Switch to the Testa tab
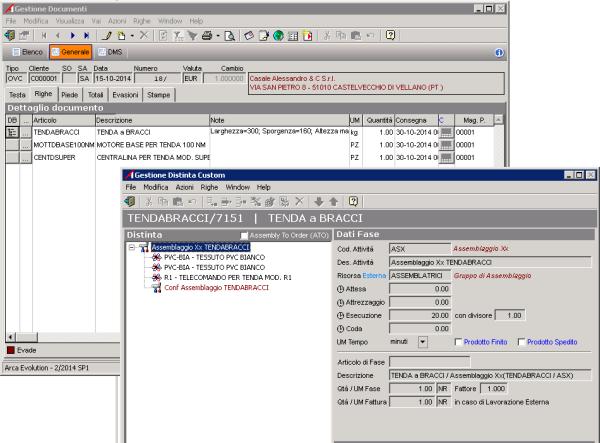The image size is (600, 443). [17, 95]
